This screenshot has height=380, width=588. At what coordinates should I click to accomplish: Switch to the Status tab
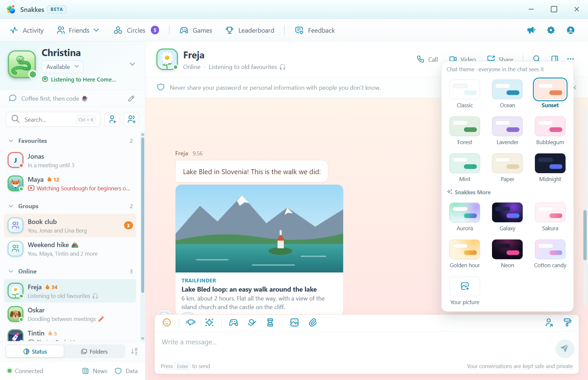35,352
